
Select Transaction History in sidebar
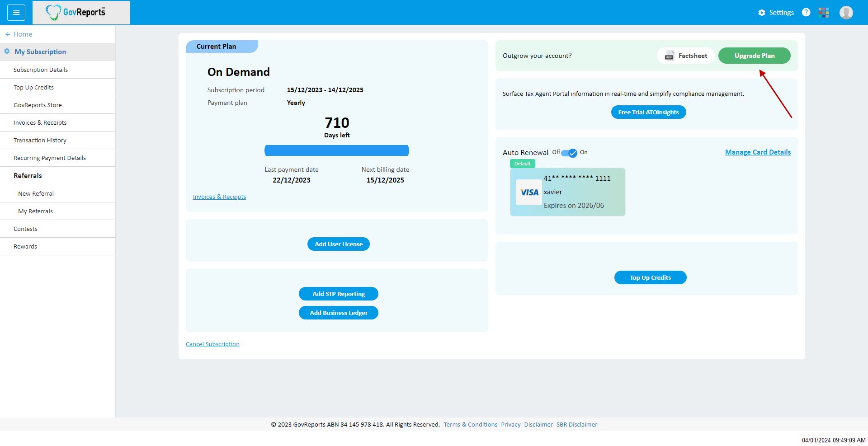tap(40, 141)
